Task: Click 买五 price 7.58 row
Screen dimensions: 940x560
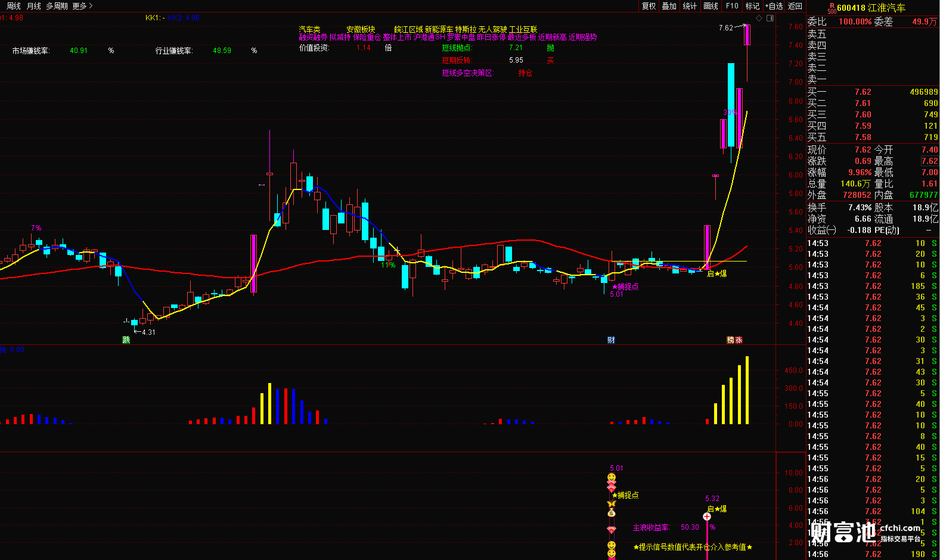Action: 873,137
